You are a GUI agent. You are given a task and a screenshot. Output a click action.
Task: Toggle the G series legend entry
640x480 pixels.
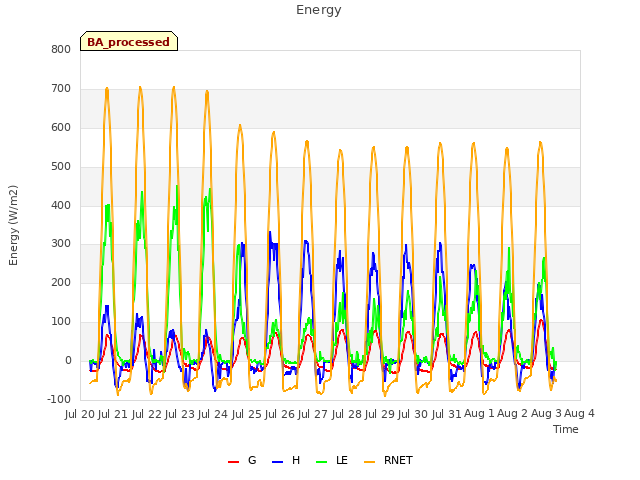click(242, 460)
